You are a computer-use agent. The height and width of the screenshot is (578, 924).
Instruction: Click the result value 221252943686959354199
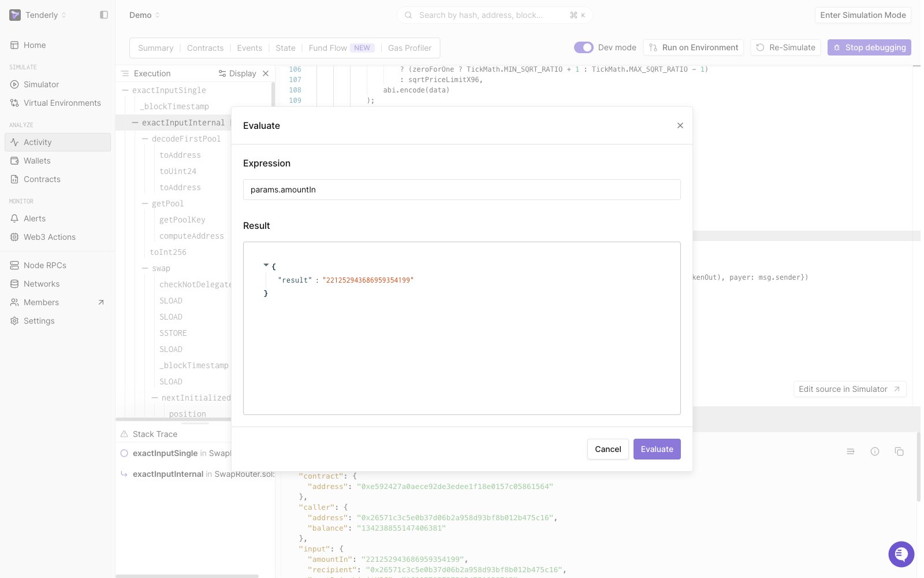[368, 280]
